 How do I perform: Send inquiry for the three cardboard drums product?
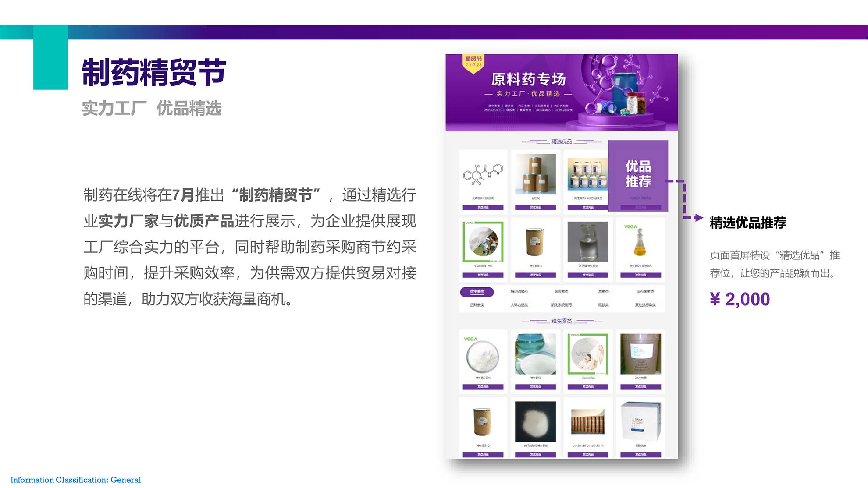pos(535,208)
